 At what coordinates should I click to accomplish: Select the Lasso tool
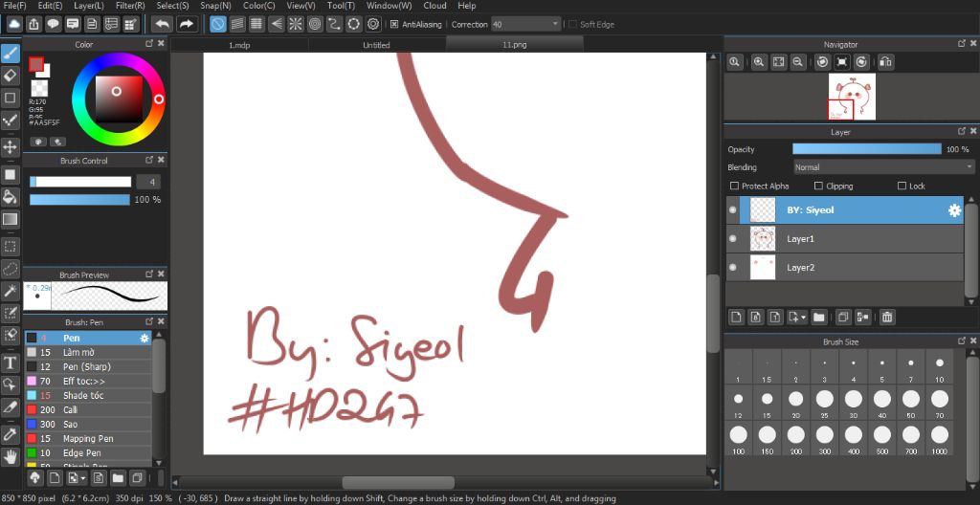(10, 269)
